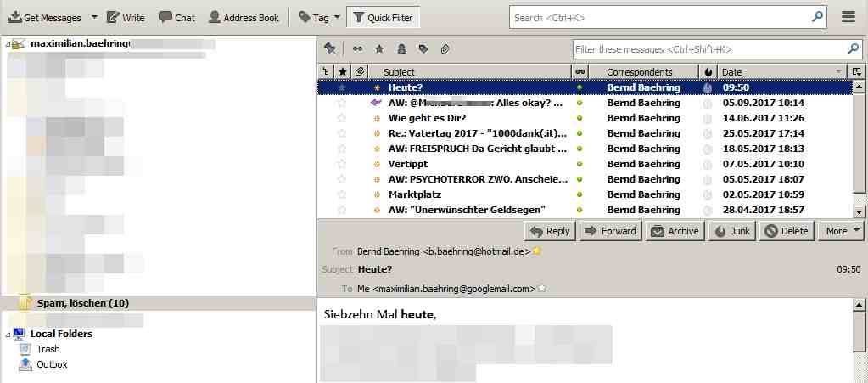Collapse the Local Folders tree

(7, 335)
